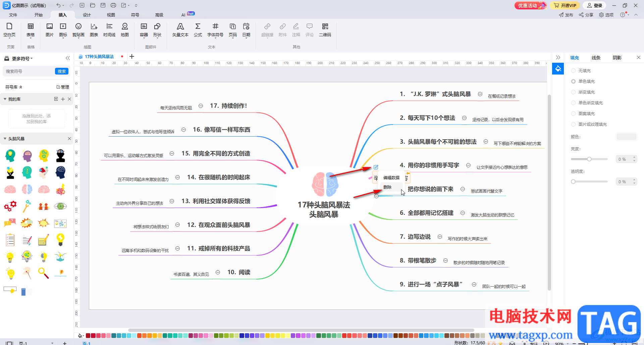The width and height of the screenshot is (644, 345).
Task: Open the 文件 menu tab
Action: click(x=13, y=15)
